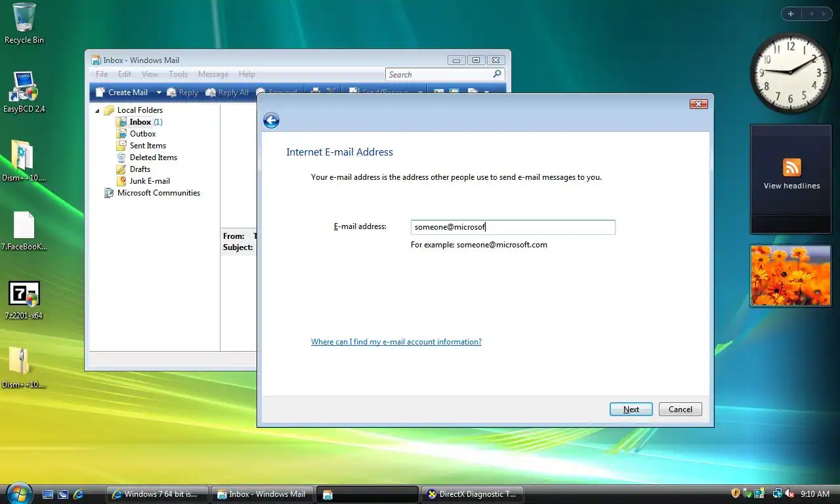Open the Help menu in Windows Mail

pos(247,74)
